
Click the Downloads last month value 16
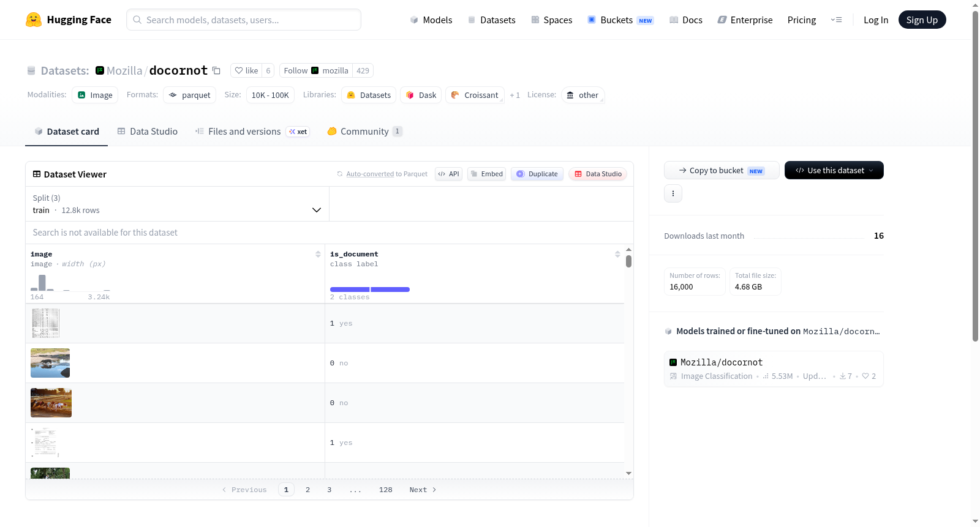879,236
